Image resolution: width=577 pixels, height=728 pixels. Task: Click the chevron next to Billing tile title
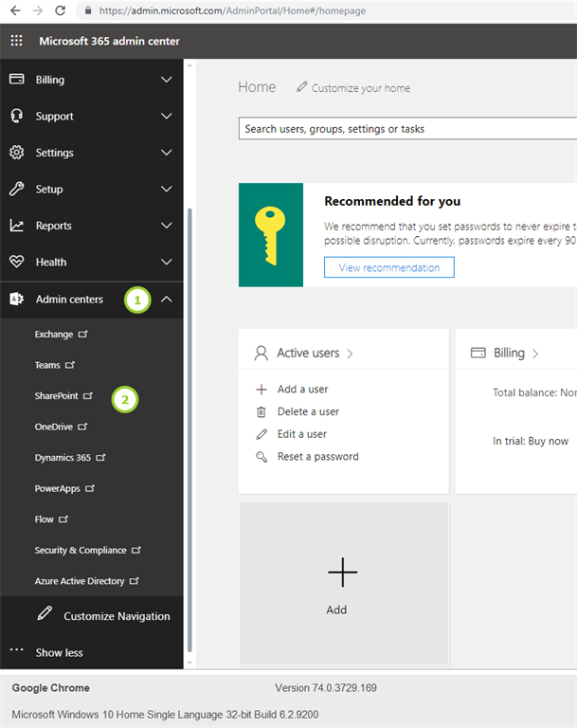point(535,354)
